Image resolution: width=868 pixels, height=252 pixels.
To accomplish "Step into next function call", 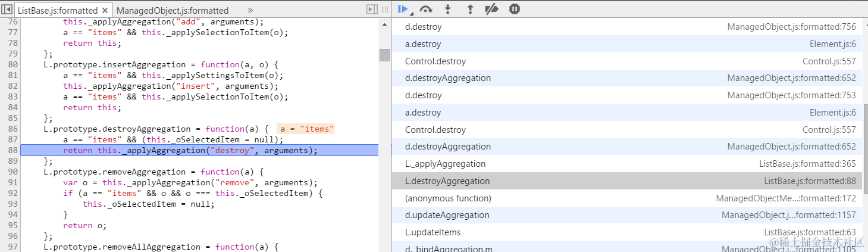I will click(x=448, y=9).
